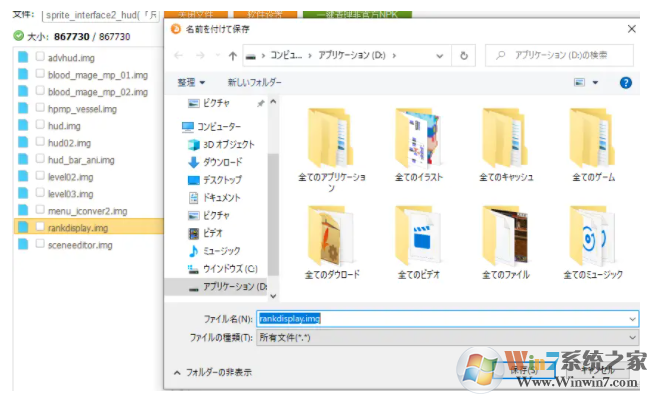Viewport: 654px width, 396px height.
Task: Select デスクトップ in navigation pane
Action: coord(215,180)
